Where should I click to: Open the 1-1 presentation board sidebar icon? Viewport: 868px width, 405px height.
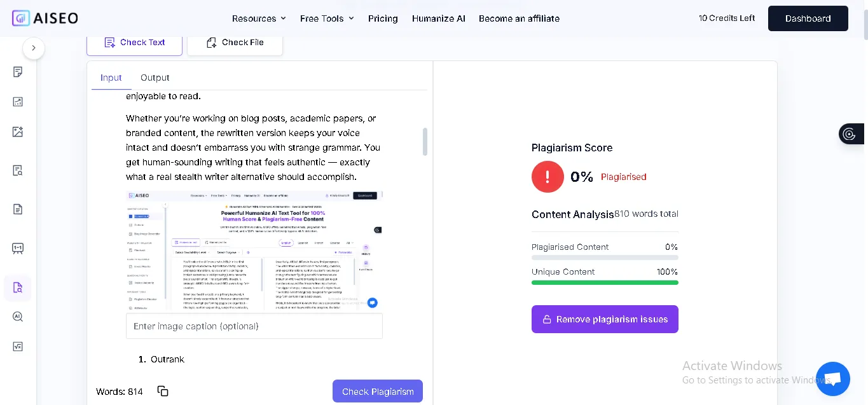point(18,248)
